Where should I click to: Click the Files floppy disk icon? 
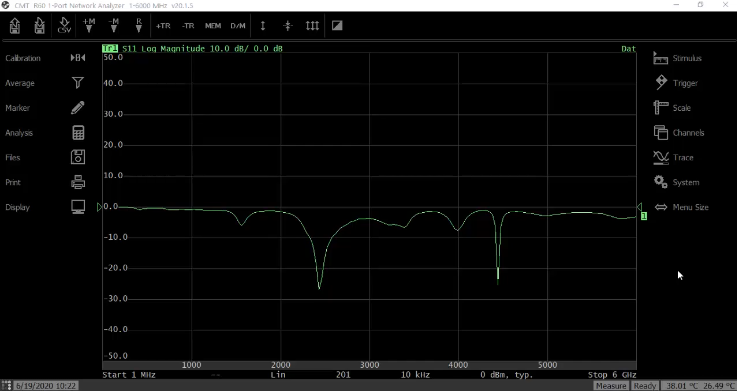[x=78, y=157]
